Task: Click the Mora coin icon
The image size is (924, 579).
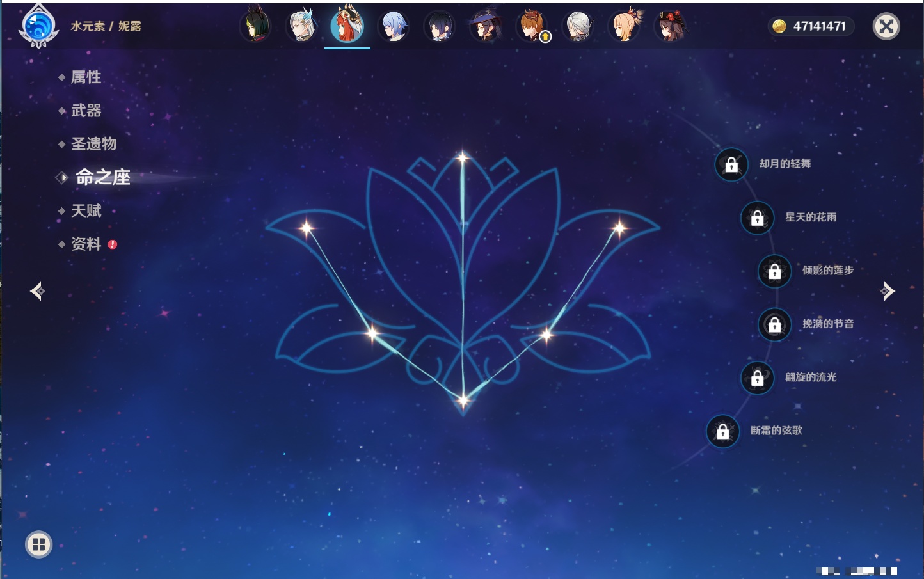Action: pos(779,26)
